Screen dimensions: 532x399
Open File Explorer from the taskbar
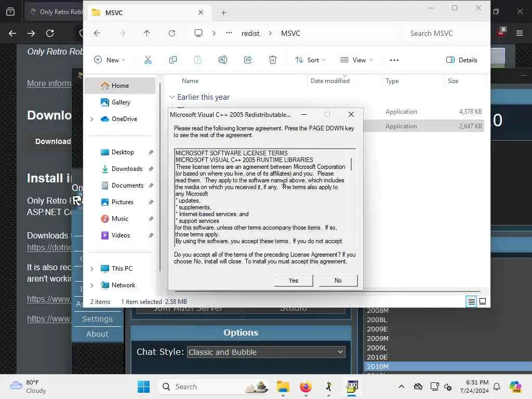[x=283, y=387]
